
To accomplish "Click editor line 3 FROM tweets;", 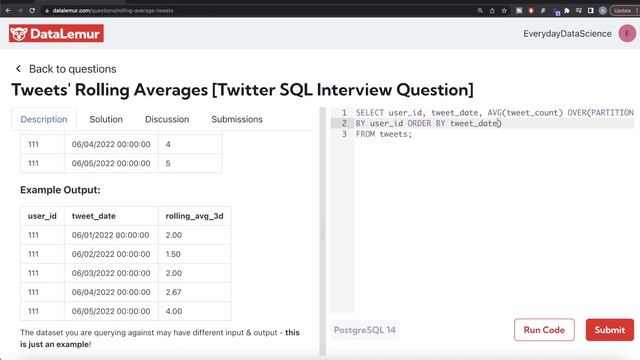I will (x=384, y=134).
